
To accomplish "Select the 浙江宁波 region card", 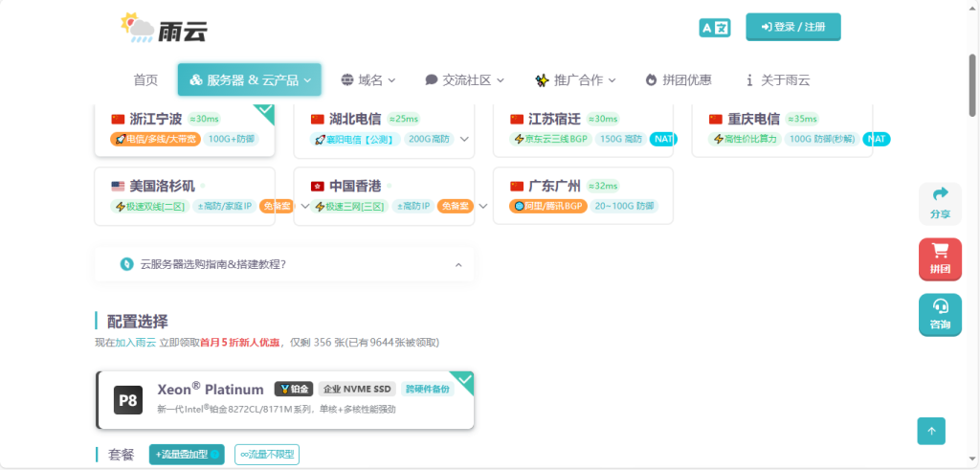I will pyautogui.click(x=185, y=129).
